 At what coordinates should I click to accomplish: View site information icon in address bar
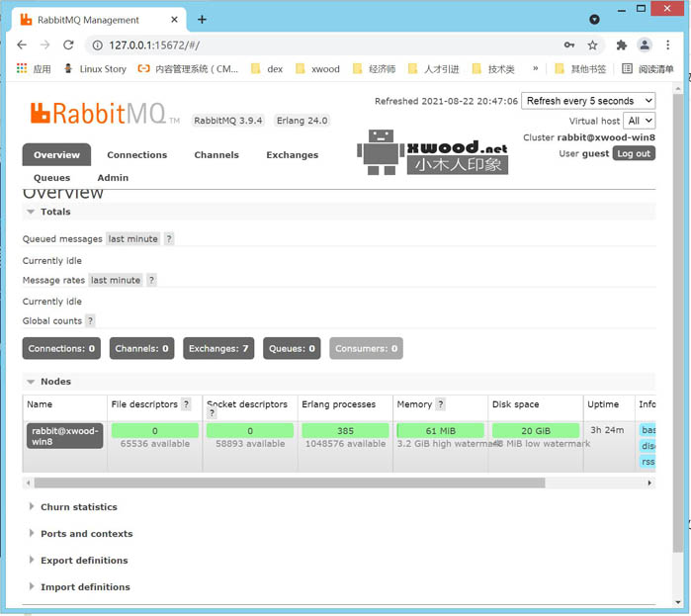click(x=98, y=45)
